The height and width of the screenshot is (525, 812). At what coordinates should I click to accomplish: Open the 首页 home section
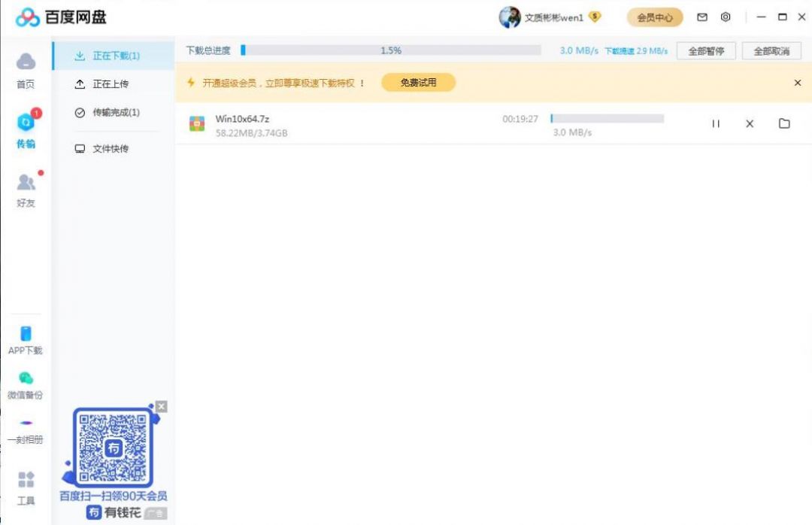26,70
